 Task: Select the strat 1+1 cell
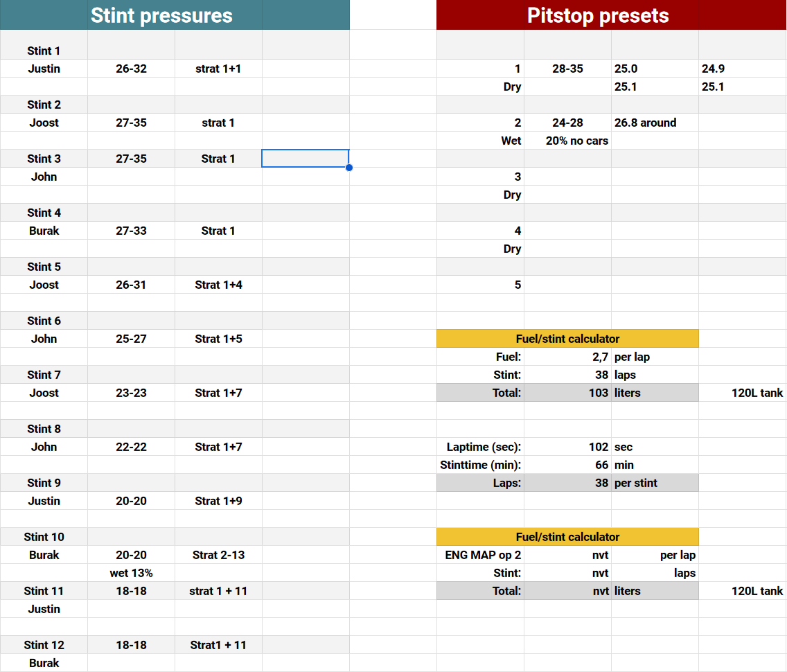(218, 69)
